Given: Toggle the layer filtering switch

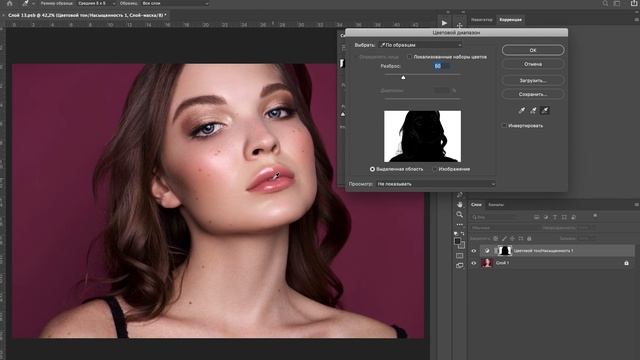Looking at the screenshot, I should coord(595,216).
